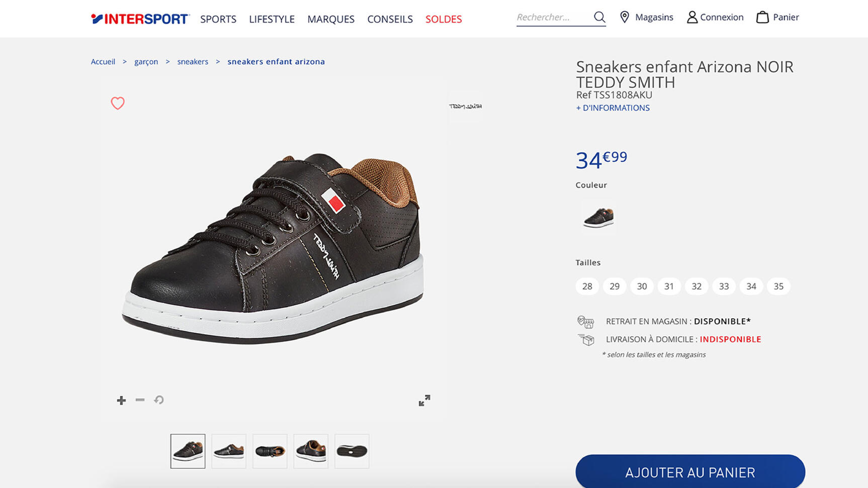Click the search magnifier icon

(599, 17)
